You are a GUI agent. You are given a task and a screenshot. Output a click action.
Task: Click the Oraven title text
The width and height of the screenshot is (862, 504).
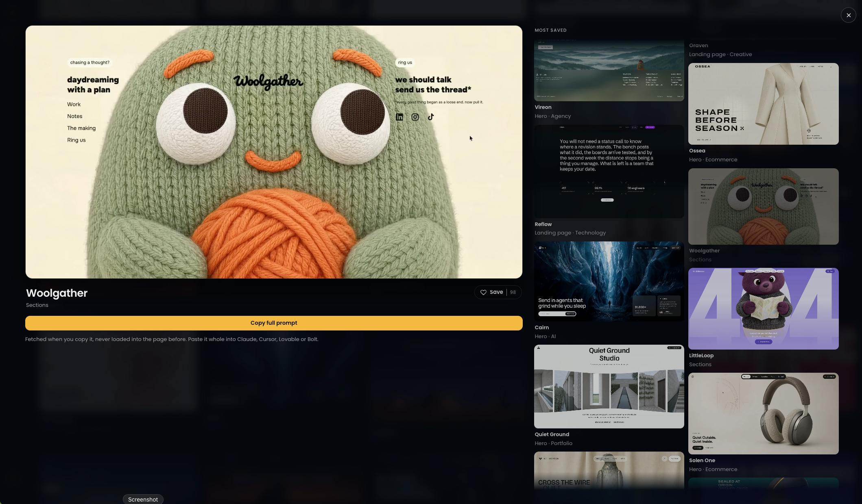[698, 46]
